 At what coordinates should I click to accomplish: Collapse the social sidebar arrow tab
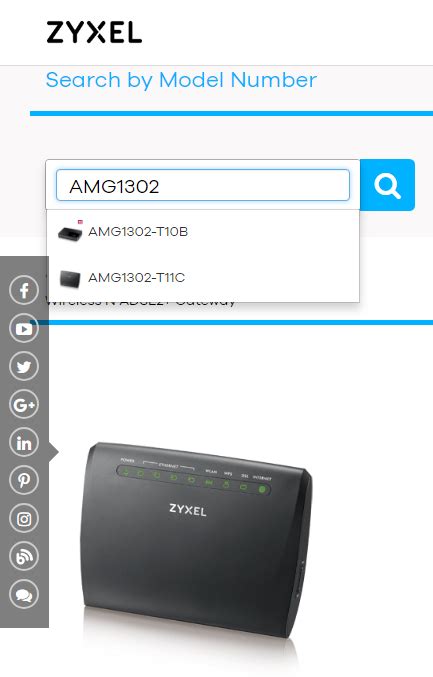pos(54,452)
